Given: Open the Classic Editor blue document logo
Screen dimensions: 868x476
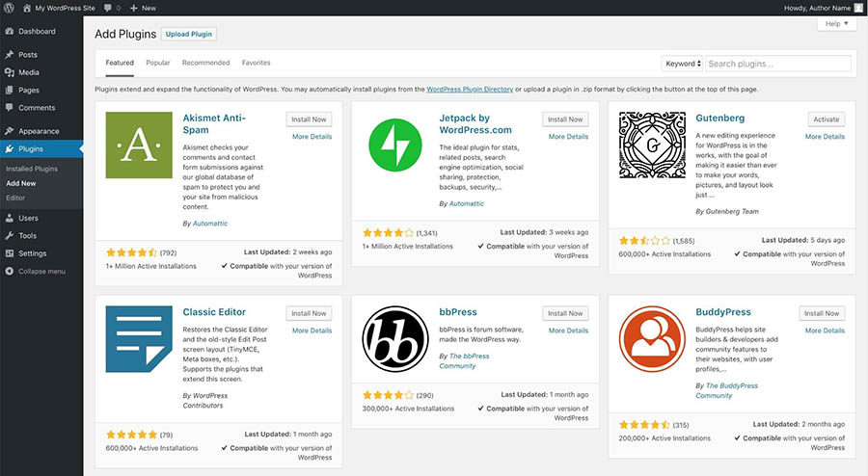Looking at the screenshot, I should click(x=139, y=339).
